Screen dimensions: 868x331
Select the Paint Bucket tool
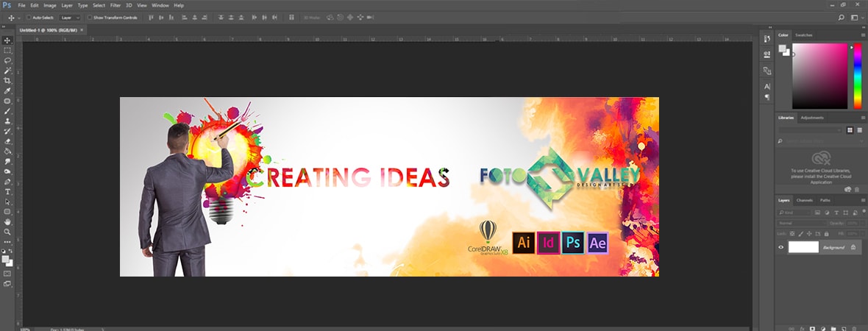[x=8, y=151]
